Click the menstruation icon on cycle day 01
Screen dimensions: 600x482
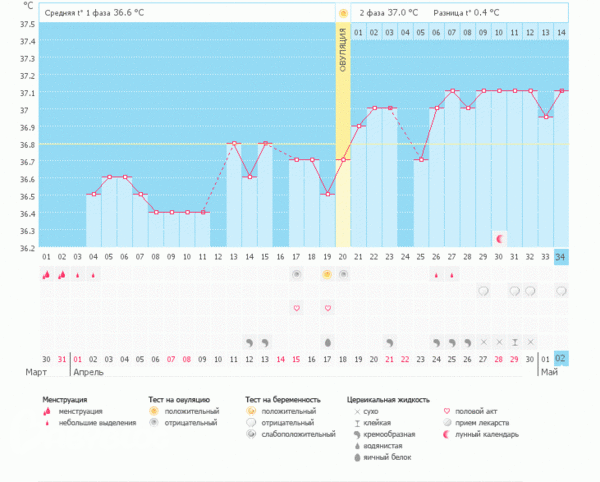(x=46, y=274)
